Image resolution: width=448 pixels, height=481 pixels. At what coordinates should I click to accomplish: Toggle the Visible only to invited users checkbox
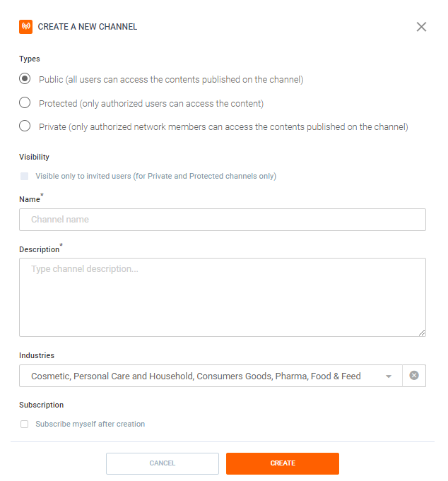[x=25, y=176]
